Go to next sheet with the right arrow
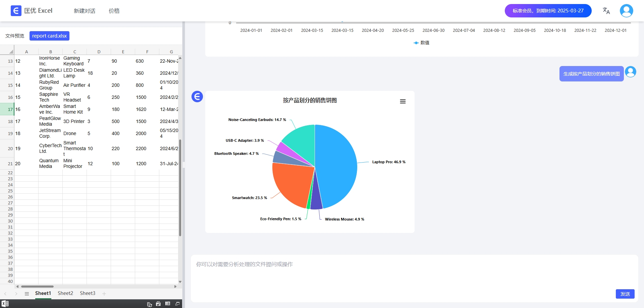644x308 pixels. click(16, 294)
